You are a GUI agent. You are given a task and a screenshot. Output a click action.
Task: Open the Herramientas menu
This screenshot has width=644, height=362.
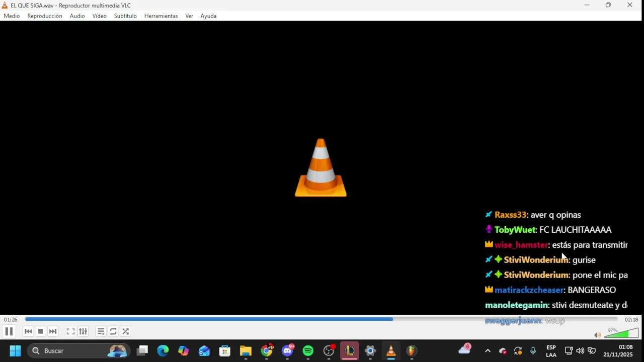coord(161,16)
